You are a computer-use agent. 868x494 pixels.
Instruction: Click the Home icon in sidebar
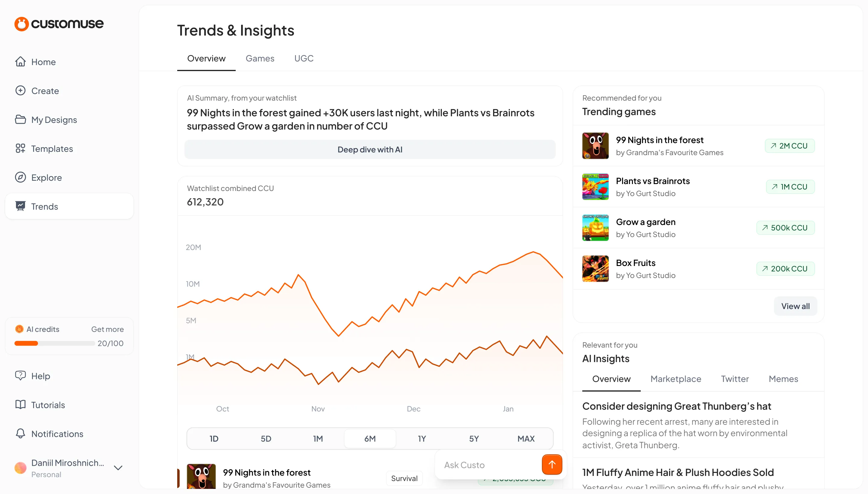(20, 62)
